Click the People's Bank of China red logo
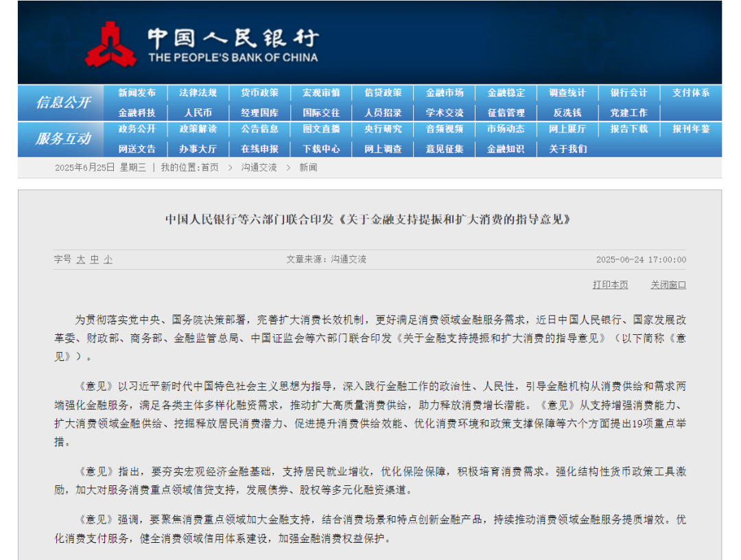This screenshot has height=560, width=741. [110, 45]
